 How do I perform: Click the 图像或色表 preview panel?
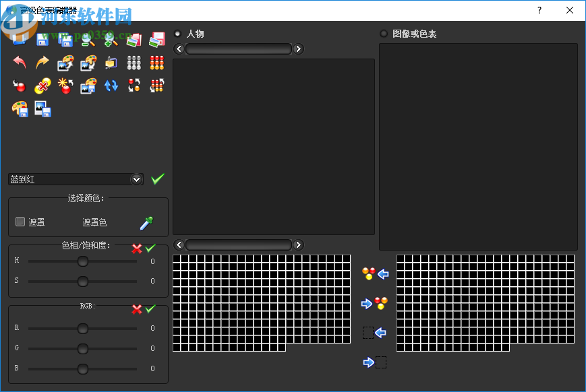pos(478,147)
